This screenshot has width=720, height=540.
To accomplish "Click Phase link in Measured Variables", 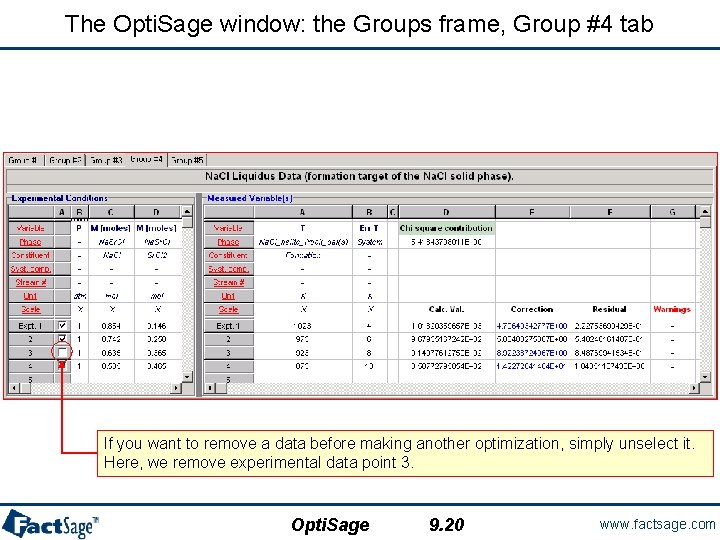I will point(229,242).
